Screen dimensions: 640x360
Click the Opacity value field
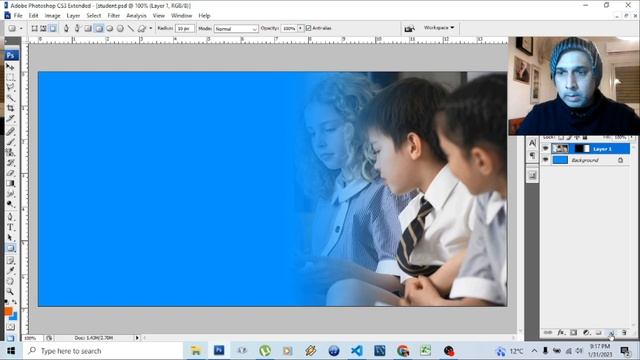coord(289,29)
